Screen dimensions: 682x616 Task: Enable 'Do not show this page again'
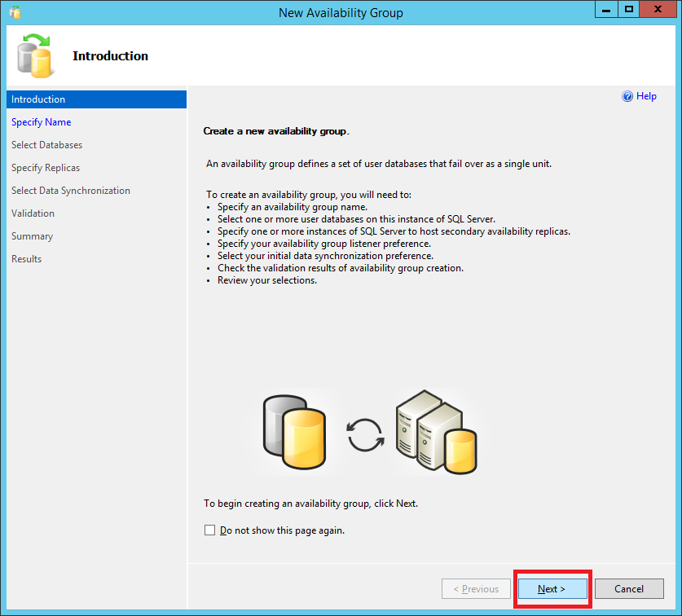[210, 530]
